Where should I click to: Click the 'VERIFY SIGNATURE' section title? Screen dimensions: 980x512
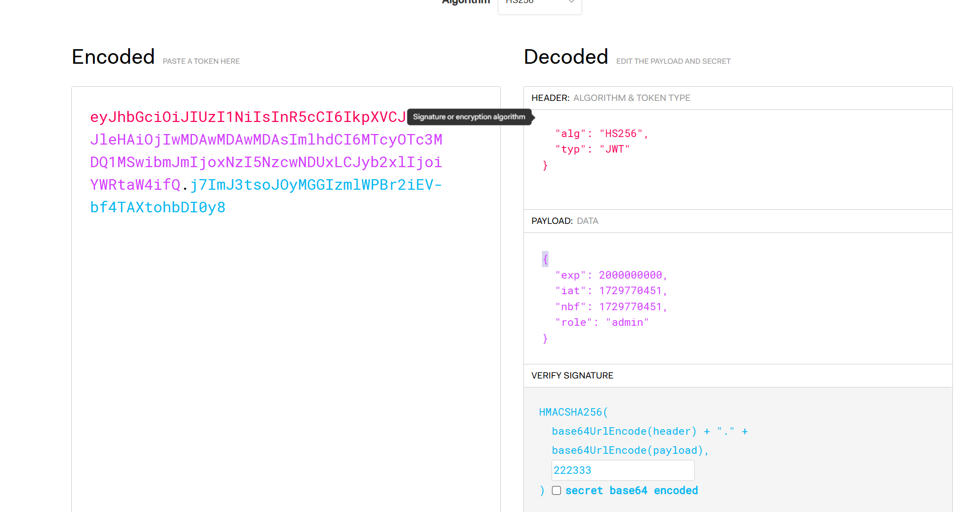click(572, 375)
